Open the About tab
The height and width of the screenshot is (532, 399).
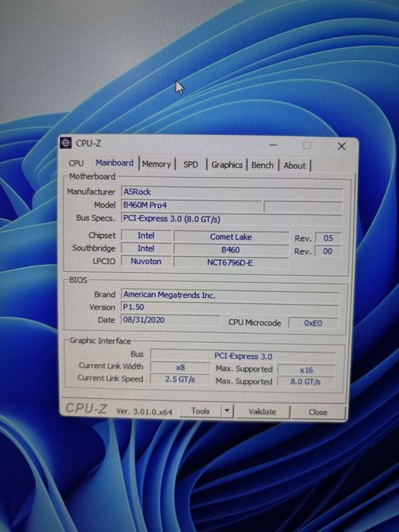pyautogui.click(x=295, y=166)
